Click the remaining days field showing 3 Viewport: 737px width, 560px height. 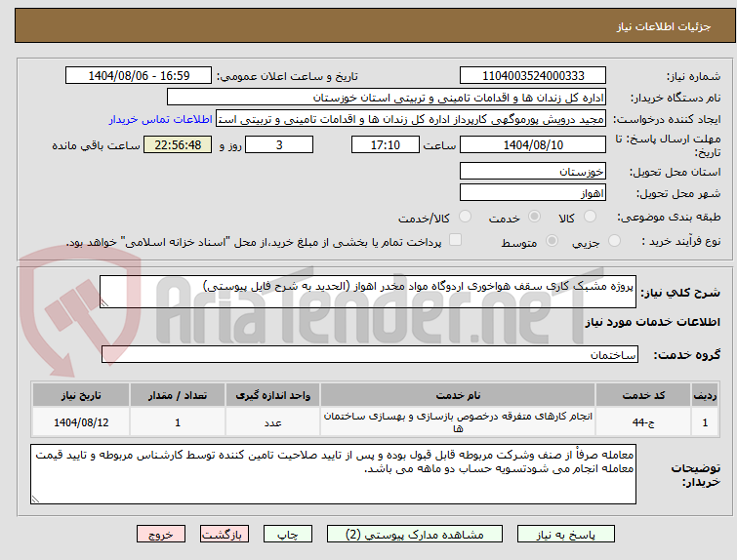point(279,144)
